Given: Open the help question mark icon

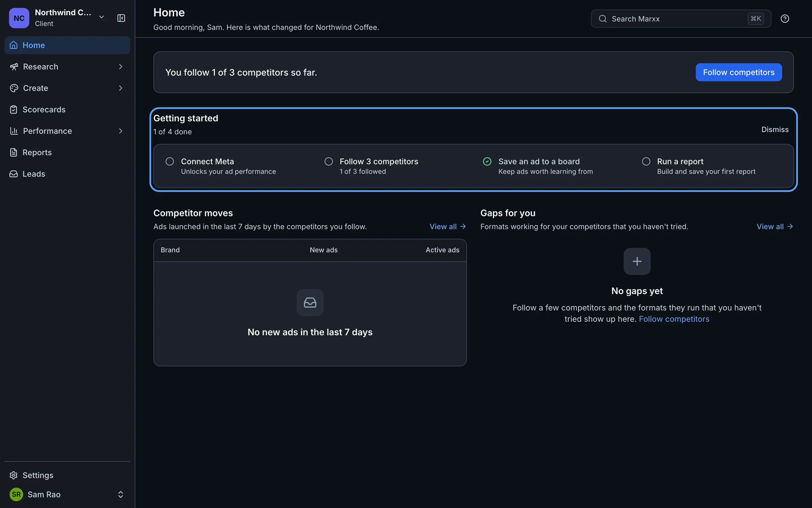Looking at the screenshot, I should pyautogui.click(x=785, y=19).
